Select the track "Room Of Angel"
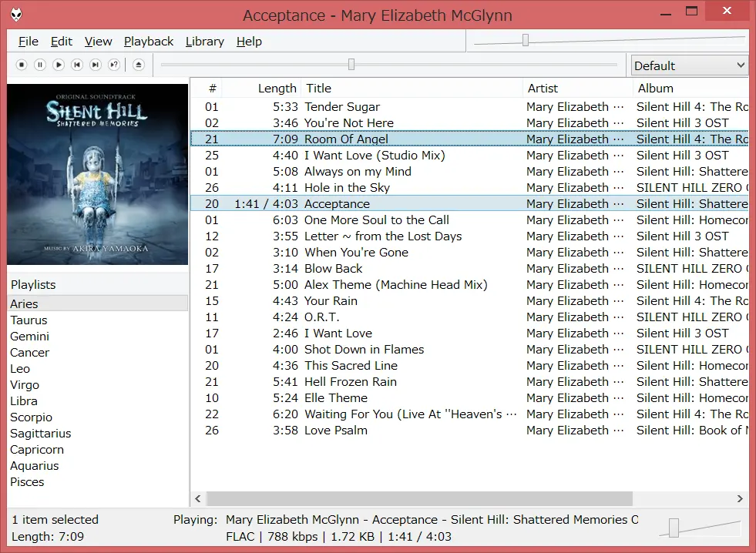The image size is (756, 553). (469, 139)
